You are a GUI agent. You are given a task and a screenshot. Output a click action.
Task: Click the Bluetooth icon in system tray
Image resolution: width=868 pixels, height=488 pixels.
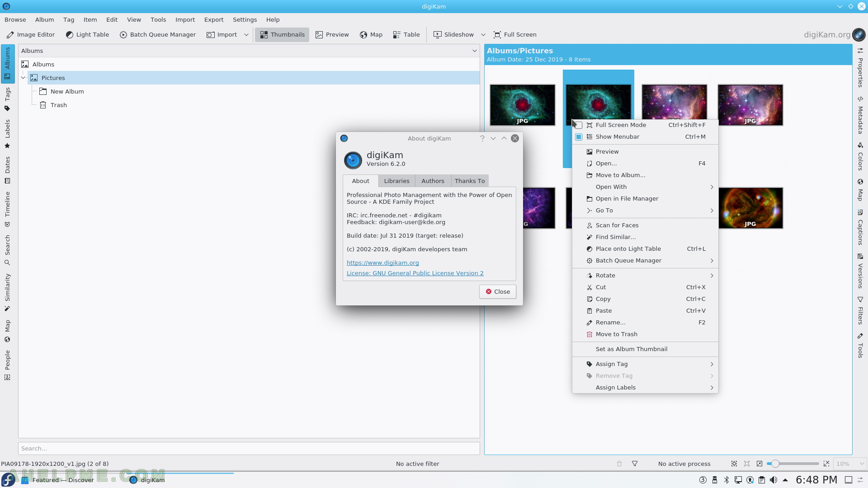726,480
